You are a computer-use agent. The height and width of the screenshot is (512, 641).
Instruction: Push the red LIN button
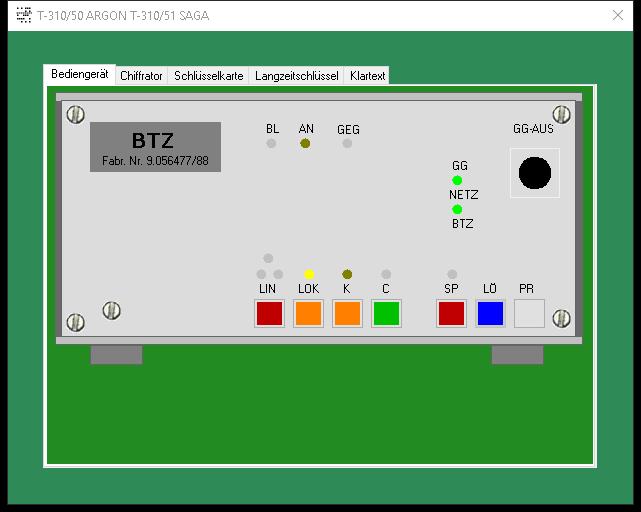[x=269, y=313]
